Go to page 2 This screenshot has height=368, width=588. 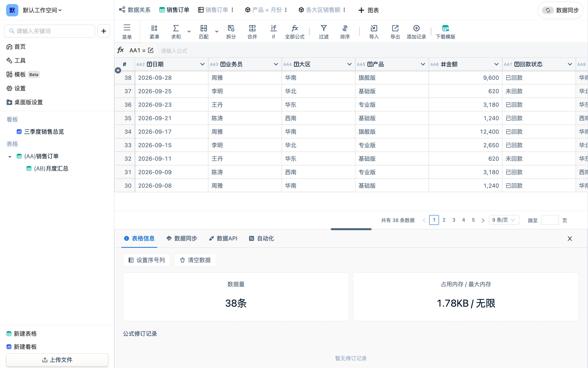click(x=444, y=220)
